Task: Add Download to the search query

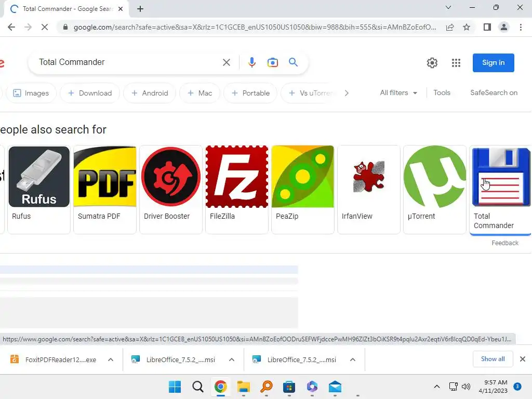Action: pyautogui.click(x=90, y=93)
